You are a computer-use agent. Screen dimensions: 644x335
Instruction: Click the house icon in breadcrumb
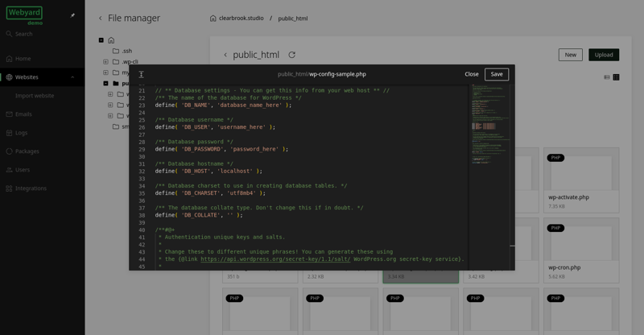coord(213,18)
